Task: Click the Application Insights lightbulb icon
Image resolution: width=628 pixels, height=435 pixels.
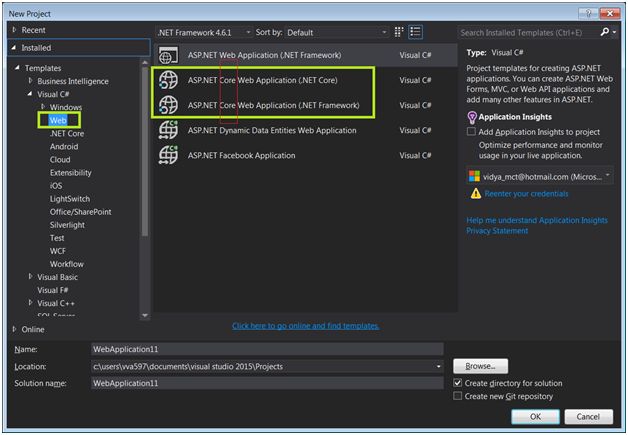Action: coord(472,117)
